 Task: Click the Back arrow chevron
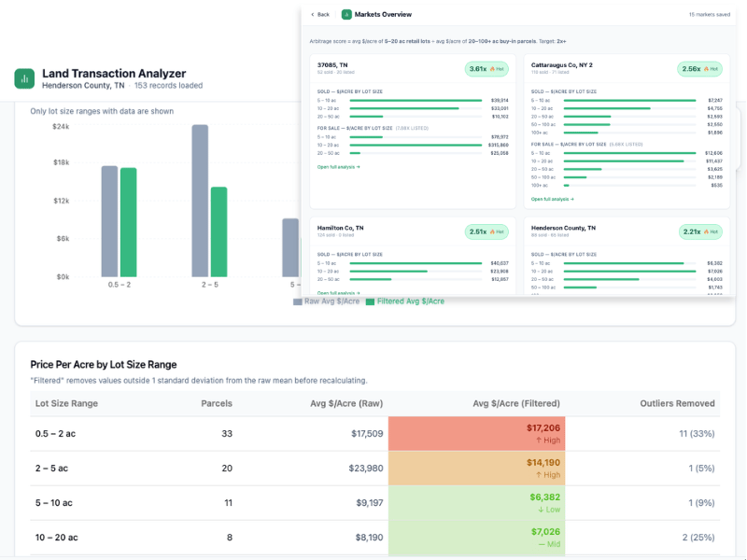click(x=313, y=15)
